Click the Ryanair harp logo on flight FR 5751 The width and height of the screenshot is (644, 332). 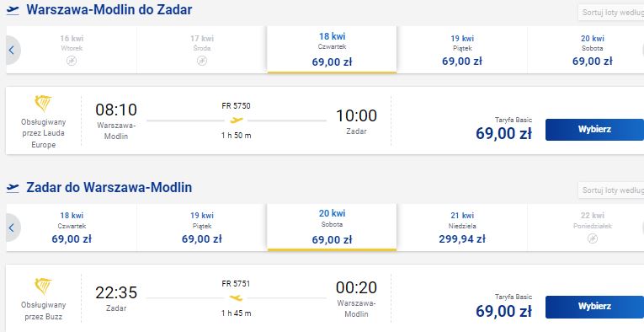[x=43, y=286]
